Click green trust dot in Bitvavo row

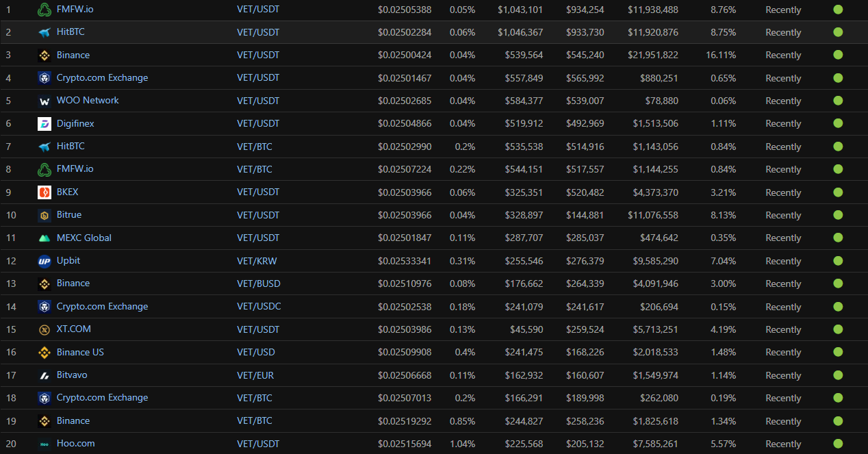838,375
